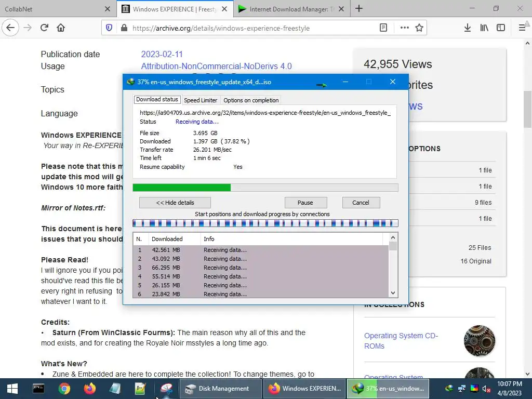Switch to the CollabNet tab
The height and width of the screenshot is (399, 532).
(x=51, y=9)
